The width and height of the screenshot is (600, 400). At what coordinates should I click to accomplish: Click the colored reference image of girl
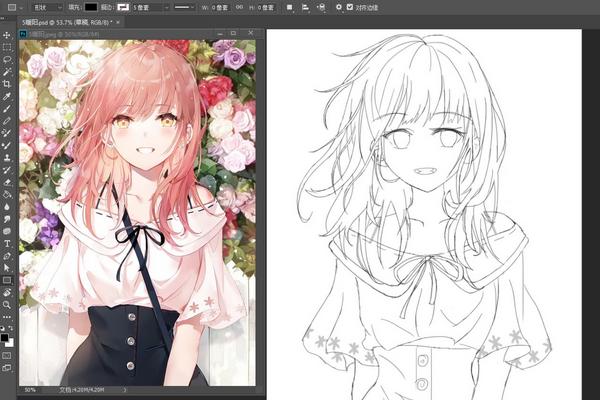(x=137, y=213)
